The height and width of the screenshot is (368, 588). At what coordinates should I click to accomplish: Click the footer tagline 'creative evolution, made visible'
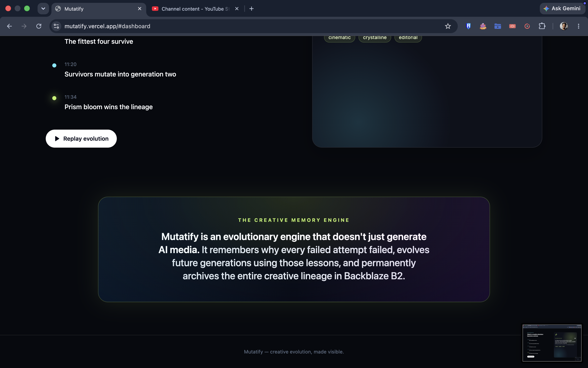tap(307, 352)
